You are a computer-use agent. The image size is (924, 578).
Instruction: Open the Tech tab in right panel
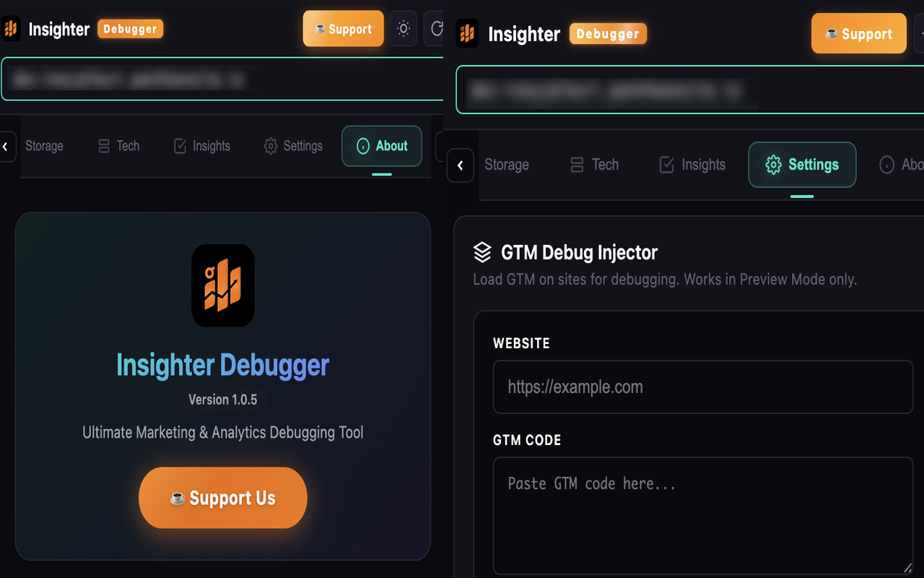click(x=595, y=165)
